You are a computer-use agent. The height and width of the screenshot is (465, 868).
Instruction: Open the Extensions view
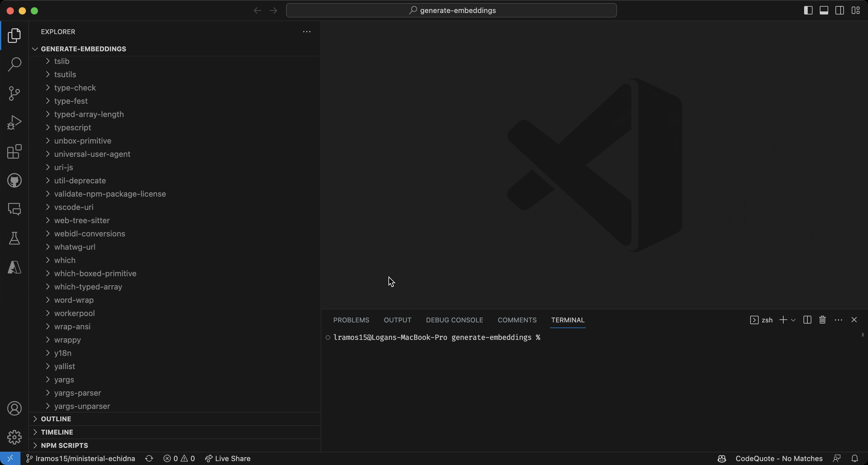click(x=14, y=152)
